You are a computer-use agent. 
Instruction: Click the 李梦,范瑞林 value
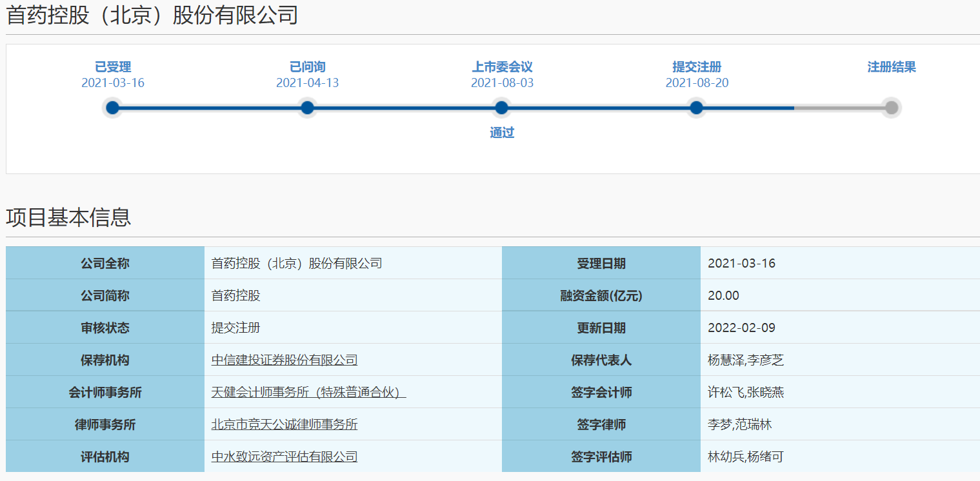740,424
